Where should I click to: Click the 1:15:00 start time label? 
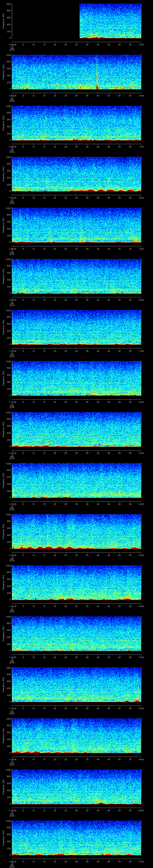click(12, 606)
